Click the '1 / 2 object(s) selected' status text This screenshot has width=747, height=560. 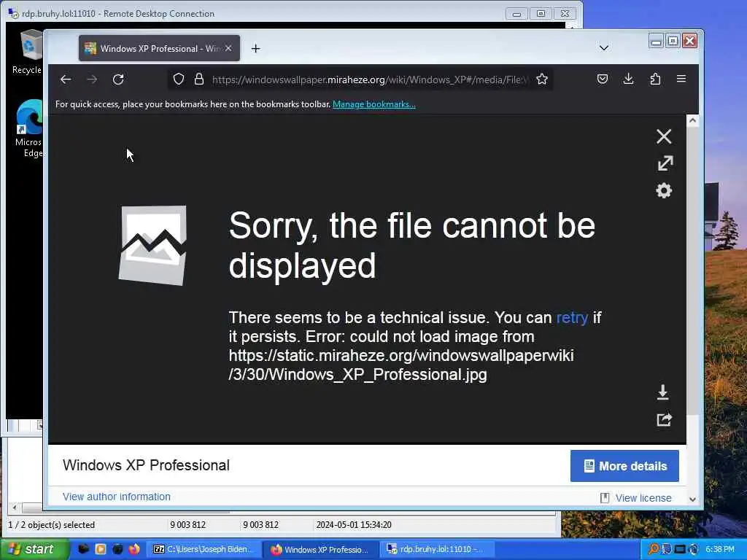click(x=52, y=525)
